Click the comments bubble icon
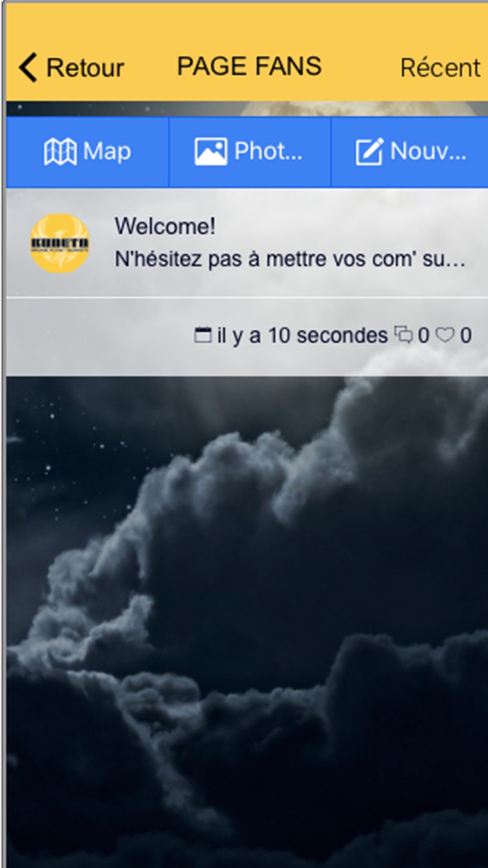The image size is (488, 868). point(404,335)
